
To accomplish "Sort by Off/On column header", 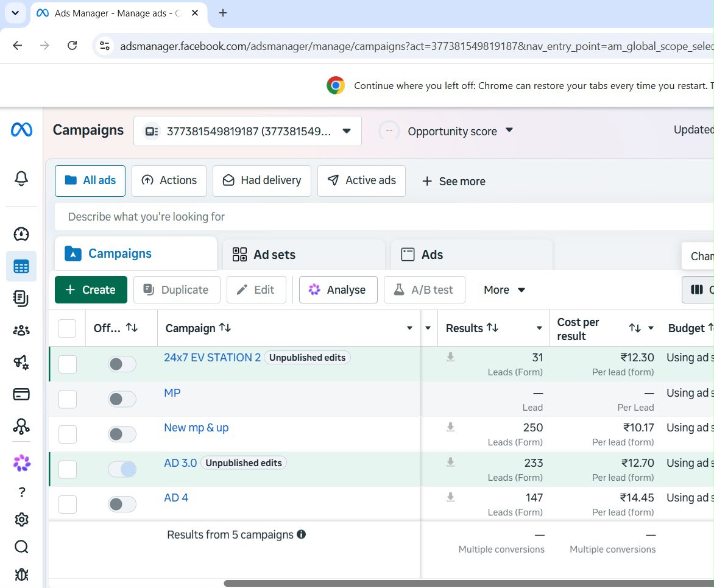I will coord(115,328).
